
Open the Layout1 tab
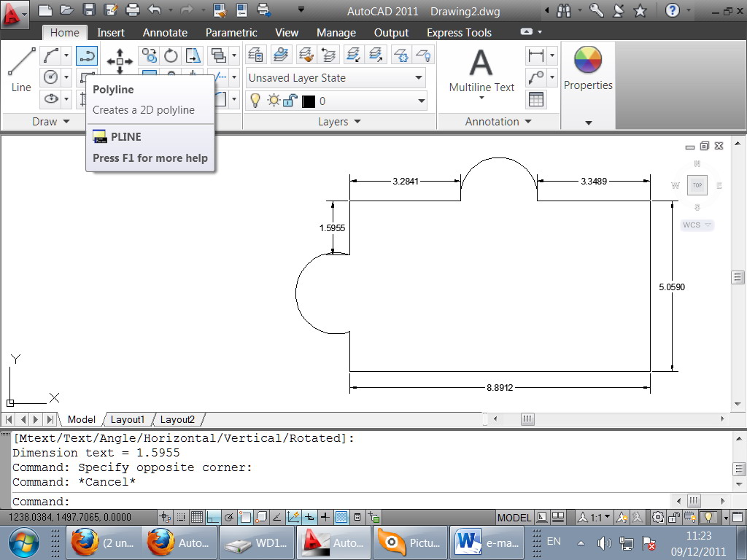128,419
